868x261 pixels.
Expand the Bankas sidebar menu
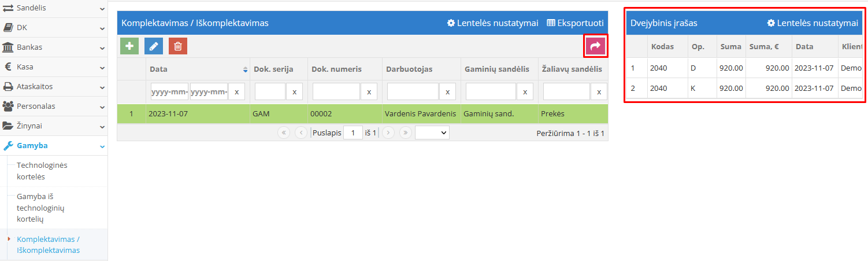[53, 47]
